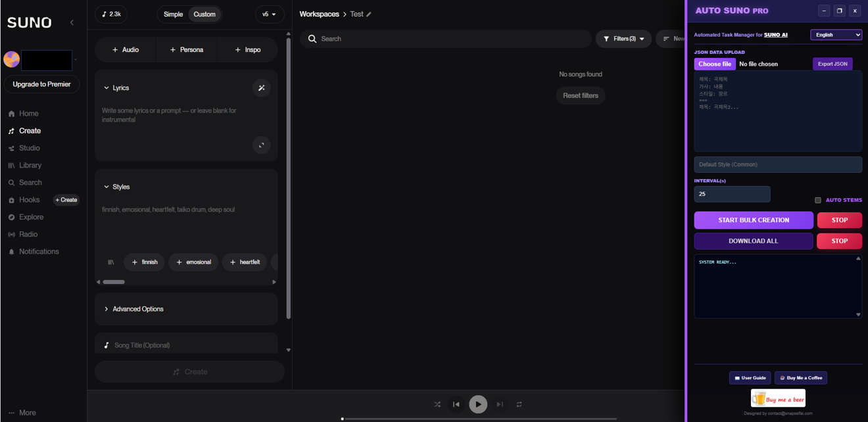Click the style tags horizontal scrollbar

pos(114,282)
